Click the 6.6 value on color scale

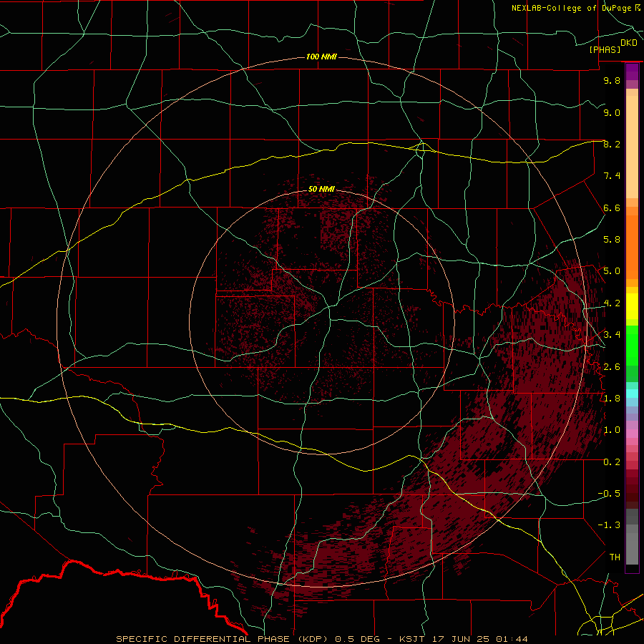pos(612,208)
